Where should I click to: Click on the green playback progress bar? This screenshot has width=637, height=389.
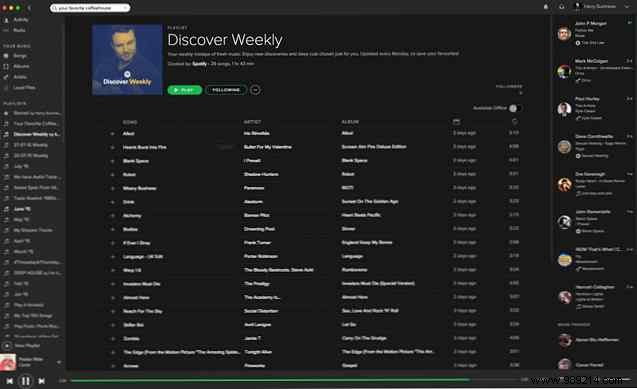270,380
